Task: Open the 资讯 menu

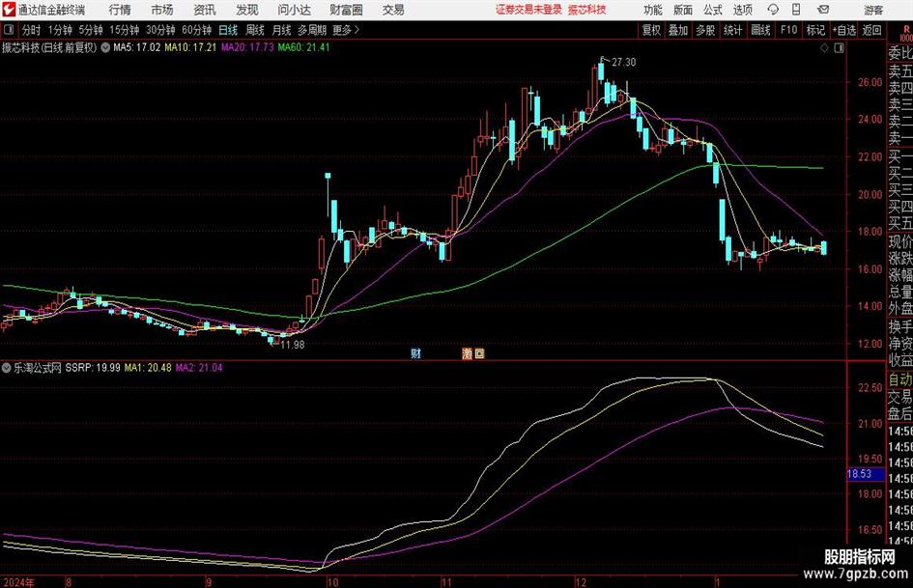Action: [205, 10]
